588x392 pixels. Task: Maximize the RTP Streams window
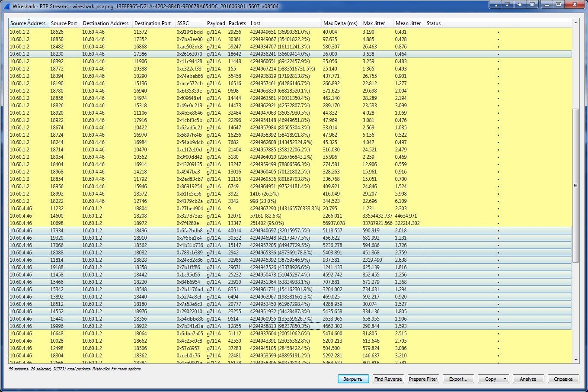coord(558,5)
